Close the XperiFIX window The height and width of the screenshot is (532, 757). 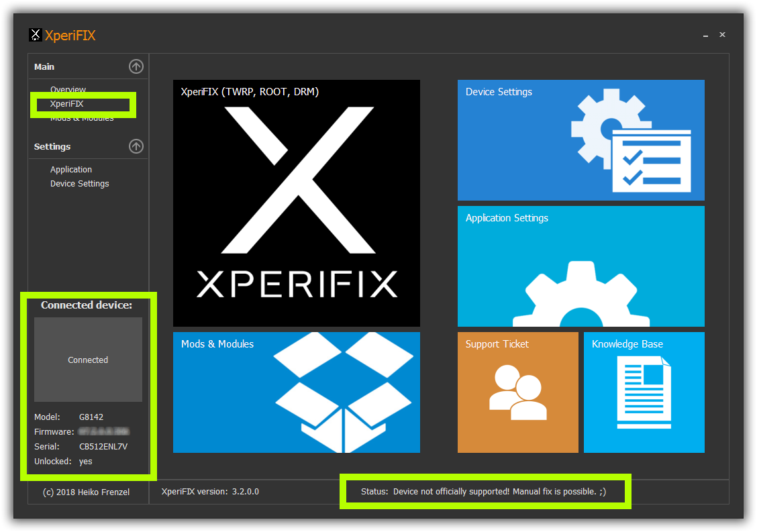(722, 34)
